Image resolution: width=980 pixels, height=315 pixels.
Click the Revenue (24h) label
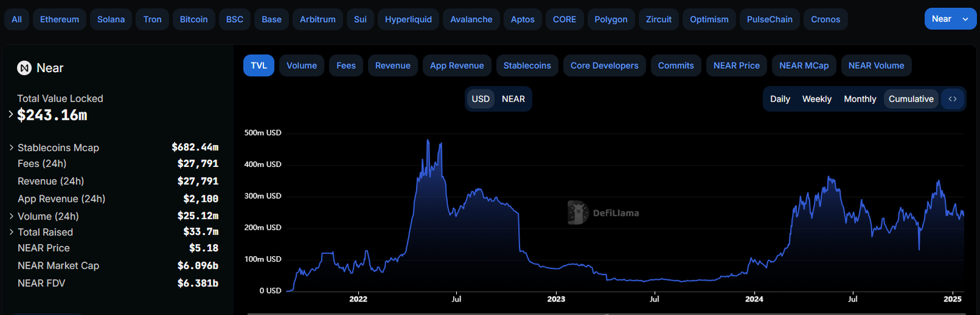point(51,181)
